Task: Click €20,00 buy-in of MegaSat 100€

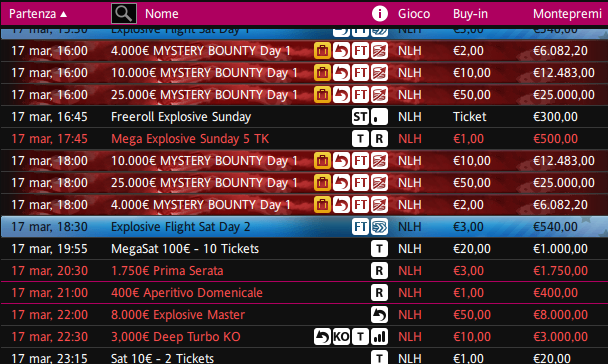Action: [472, 248]
